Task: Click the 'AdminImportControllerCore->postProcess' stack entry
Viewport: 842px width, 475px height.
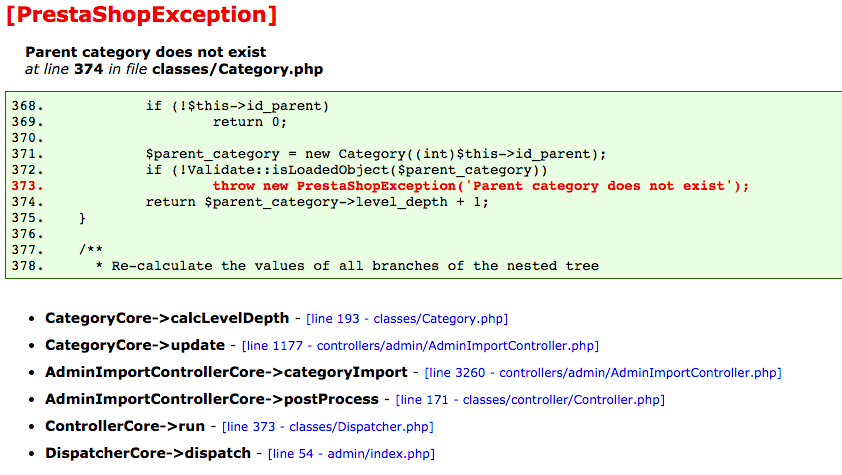Action: click(x=212, y=399)
